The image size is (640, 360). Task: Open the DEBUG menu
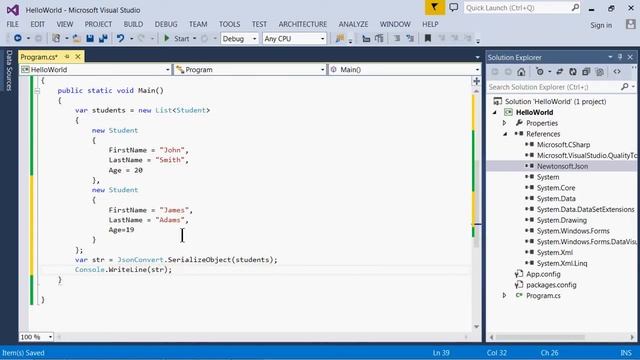click(x=166, y=24)
